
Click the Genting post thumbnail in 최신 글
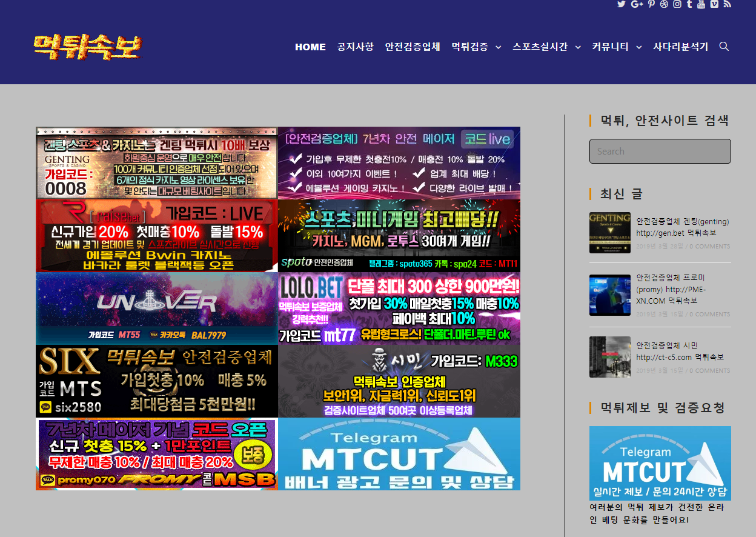tap(610, 233)
